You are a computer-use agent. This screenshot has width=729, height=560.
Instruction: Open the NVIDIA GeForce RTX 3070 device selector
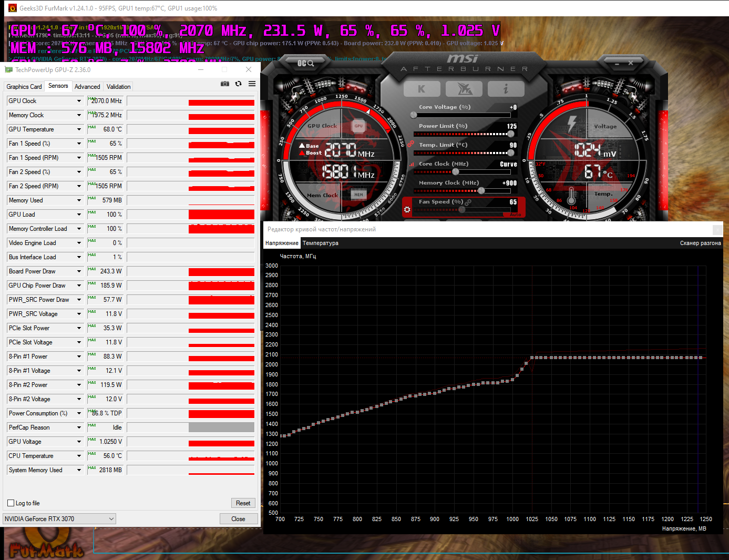(59, 519)
